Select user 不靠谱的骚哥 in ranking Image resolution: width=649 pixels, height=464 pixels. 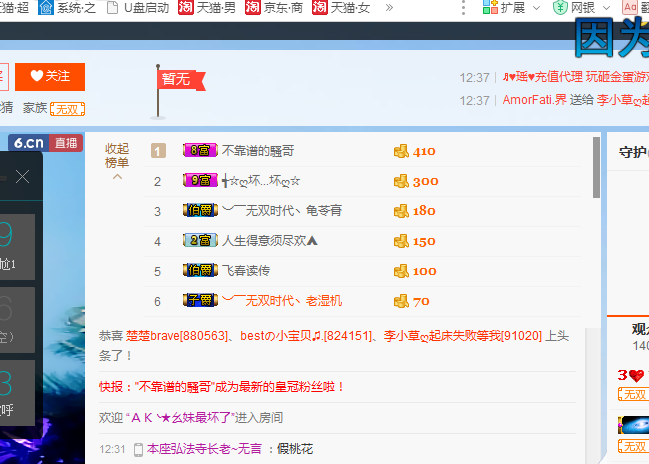pos(258,151)
